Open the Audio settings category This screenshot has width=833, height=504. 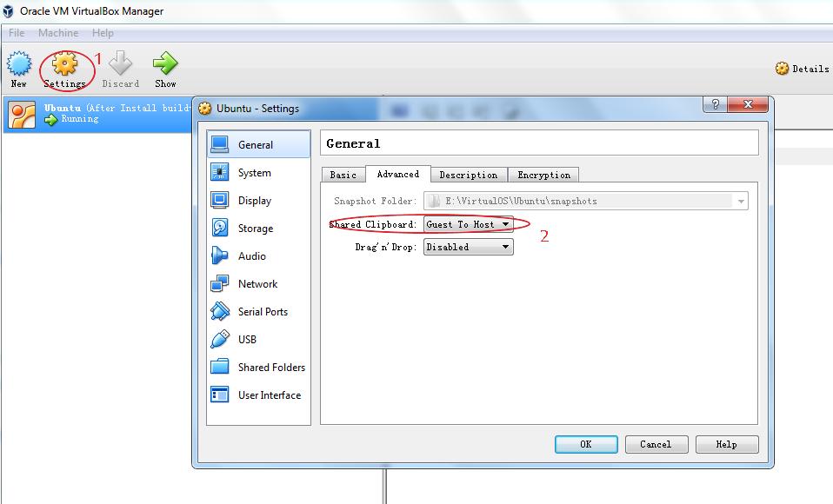point(258,256)
